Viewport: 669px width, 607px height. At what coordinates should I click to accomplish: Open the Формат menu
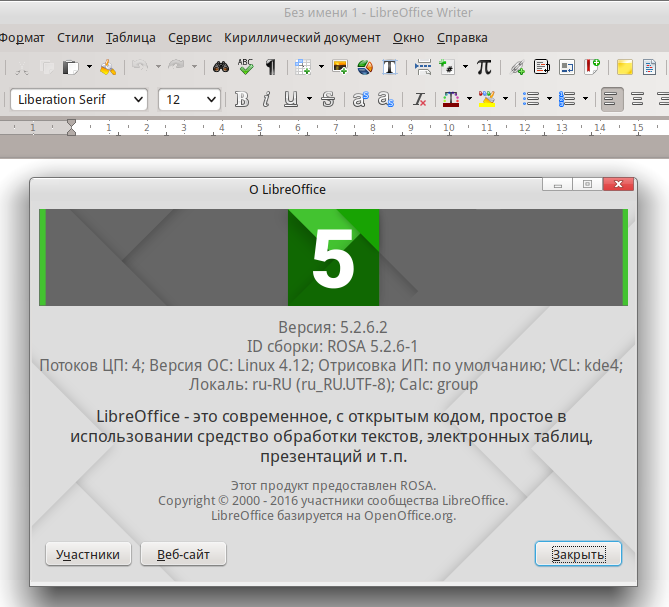[x=21, y=38]
